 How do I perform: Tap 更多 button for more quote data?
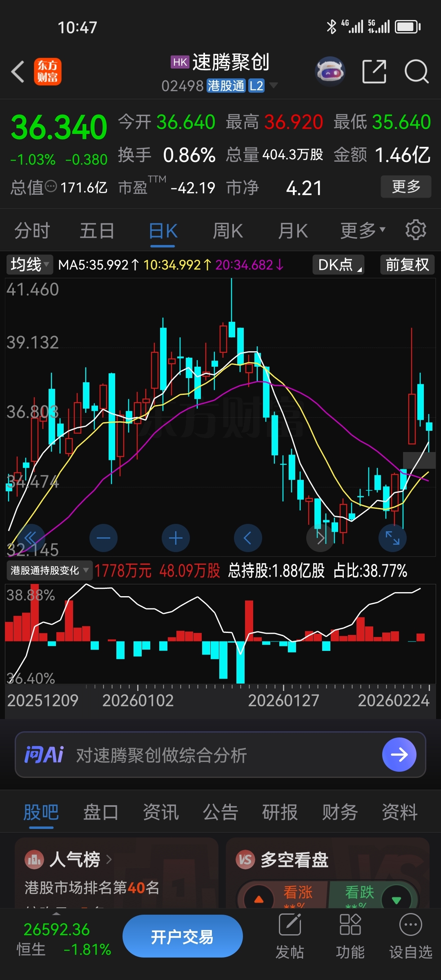coord(406,187)
